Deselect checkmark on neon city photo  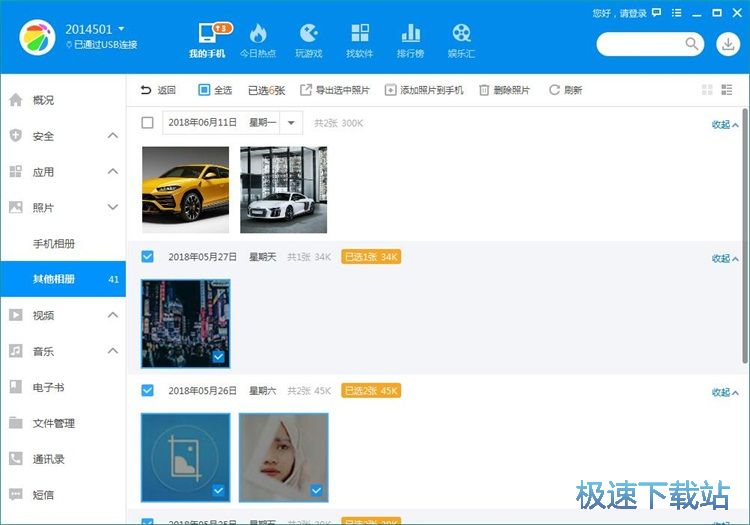tap(219, 357)
